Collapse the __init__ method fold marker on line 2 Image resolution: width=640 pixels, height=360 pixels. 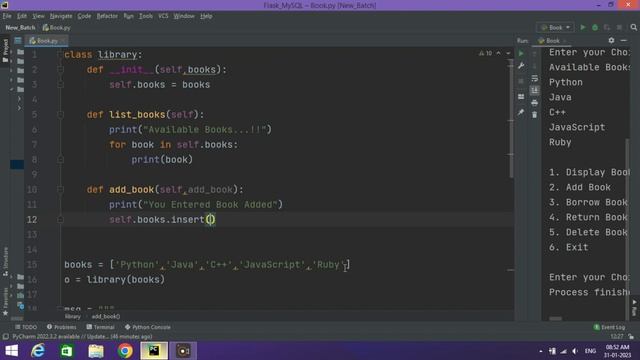60,70
